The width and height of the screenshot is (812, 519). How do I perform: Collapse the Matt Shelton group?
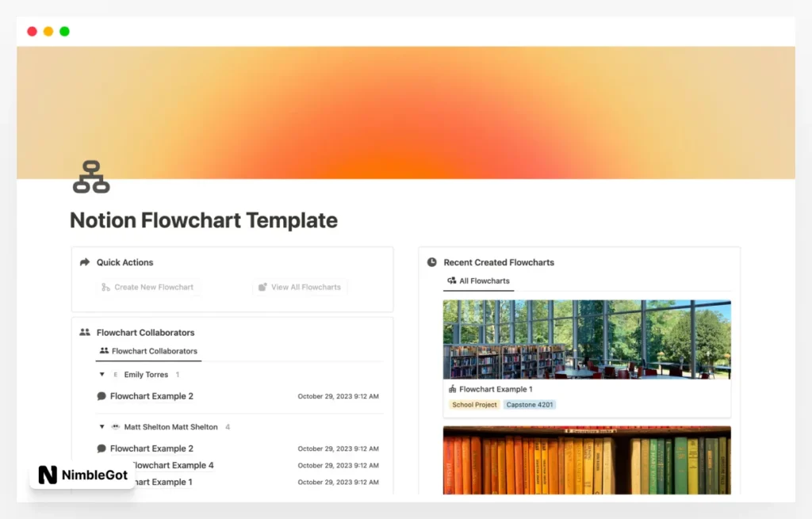point(102,427)
